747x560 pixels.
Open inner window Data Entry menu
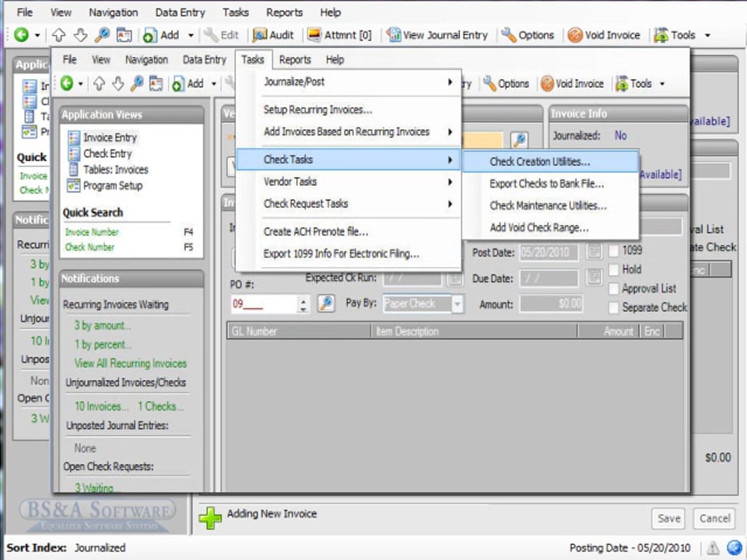pyautogui.click(x=205, y=60)
